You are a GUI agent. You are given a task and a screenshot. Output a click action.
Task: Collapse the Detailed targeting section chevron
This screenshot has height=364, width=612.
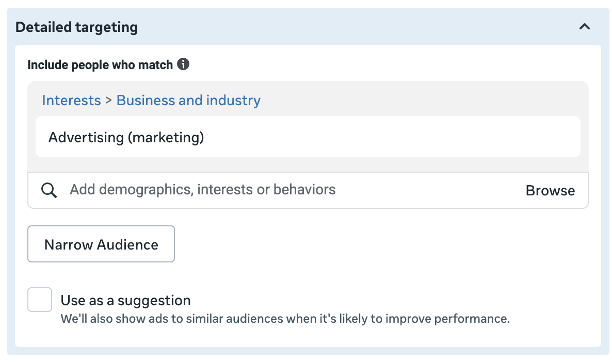(x=584, y=27)
